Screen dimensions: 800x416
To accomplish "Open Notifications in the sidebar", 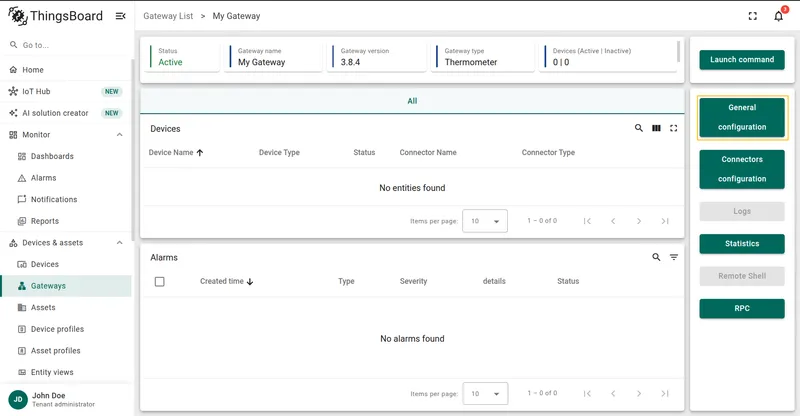I will (66, 200).
